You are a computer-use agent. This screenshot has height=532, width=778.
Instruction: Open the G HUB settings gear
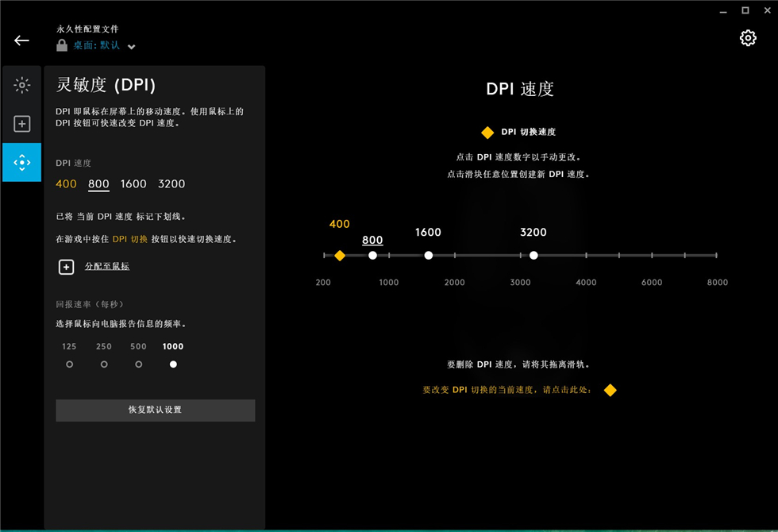coord(747,37)
